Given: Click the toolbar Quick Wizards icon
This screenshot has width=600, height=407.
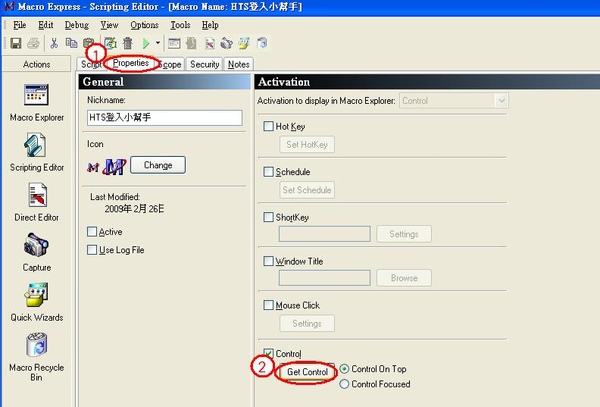Looking at the screenshot, I should click(244, 43).
